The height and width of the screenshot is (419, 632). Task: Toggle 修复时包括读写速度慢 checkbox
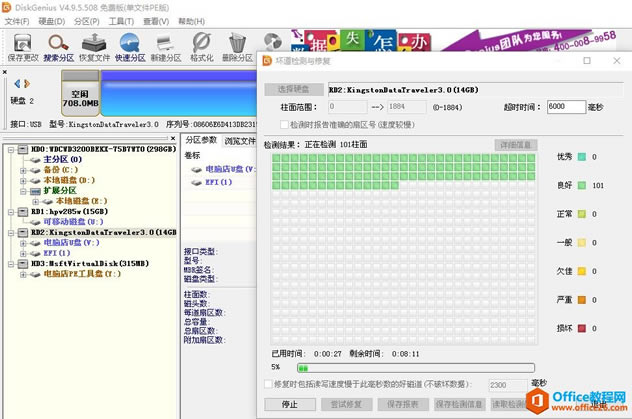(268, 384)
